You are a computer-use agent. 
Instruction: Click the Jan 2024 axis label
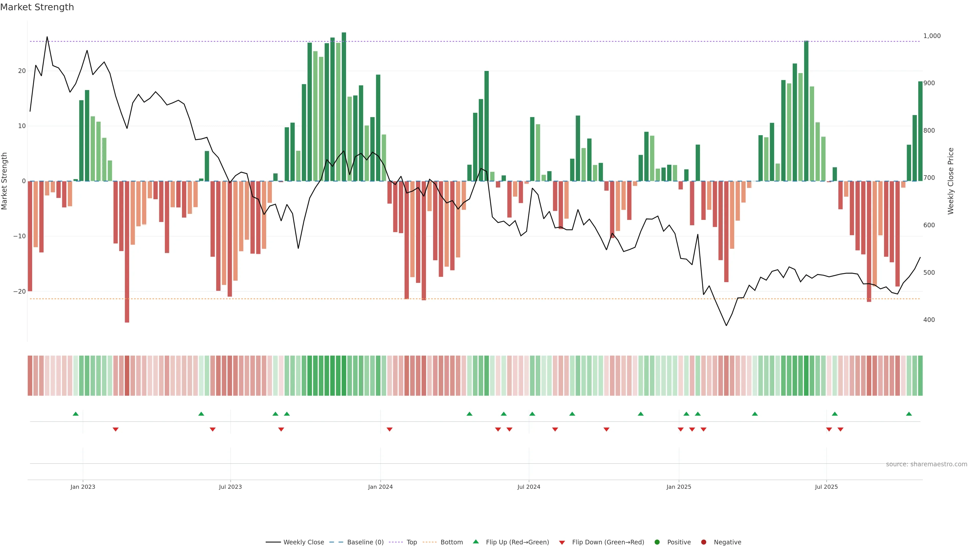380,487
